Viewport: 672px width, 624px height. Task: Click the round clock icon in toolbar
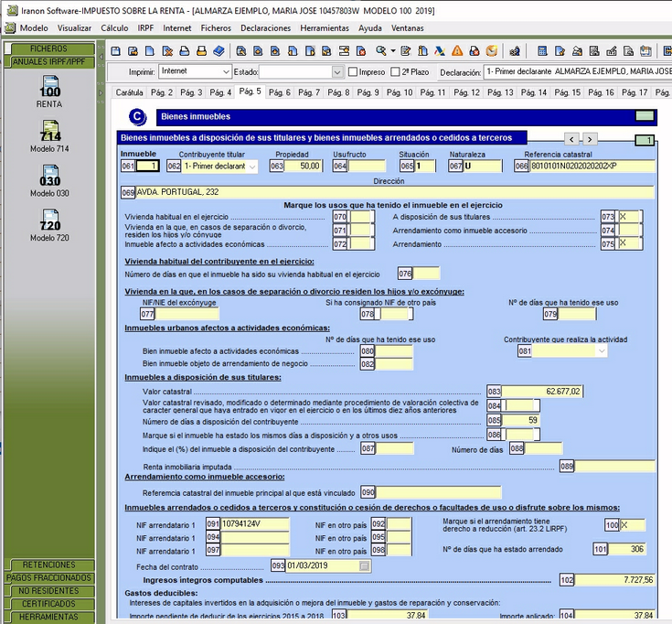pos(492,51)
